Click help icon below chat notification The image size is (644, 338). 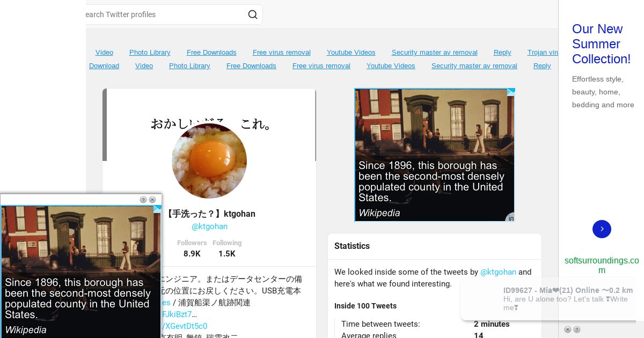pos(576,329)
